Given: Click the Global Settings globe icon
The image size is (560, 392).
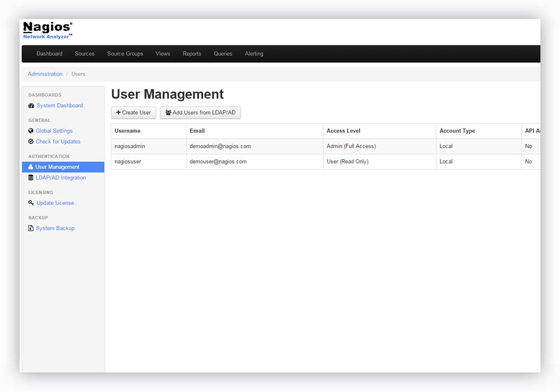Looking at the screenshot, I should coord(31,131).
